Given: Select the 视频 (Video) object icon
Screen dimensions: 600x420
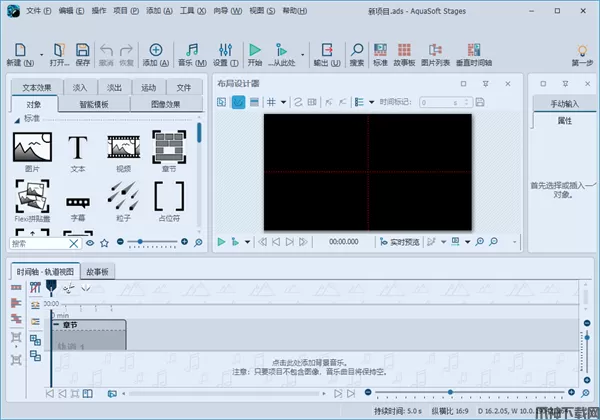Looking at the screenshot, I should tap(123, 149).
